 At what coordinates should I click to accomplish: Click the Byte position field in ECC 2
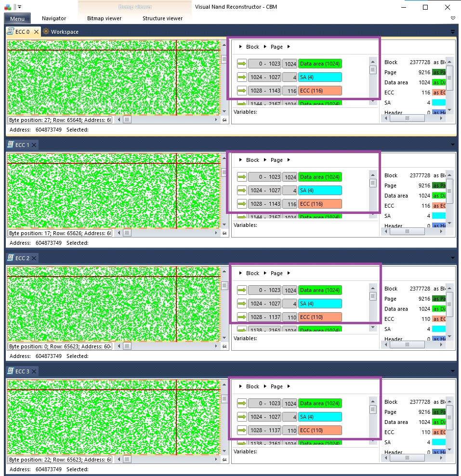[60, 346]
